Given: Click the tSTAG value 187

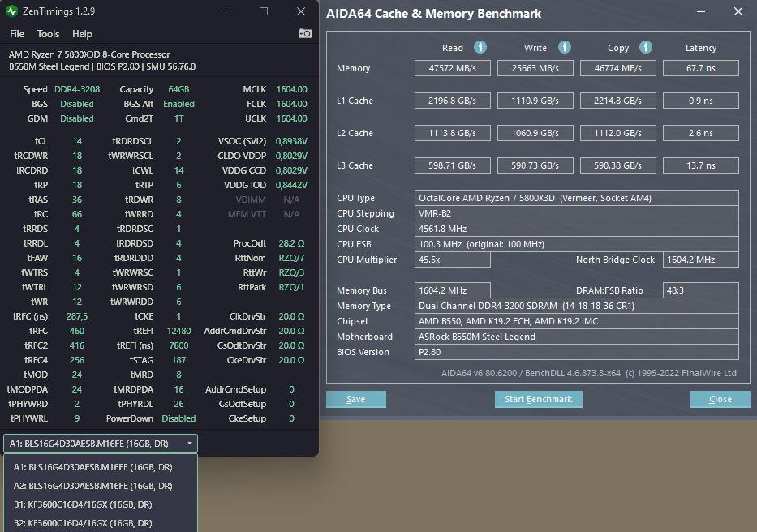Looking at the screenshot, I should [x=178, y=360].
